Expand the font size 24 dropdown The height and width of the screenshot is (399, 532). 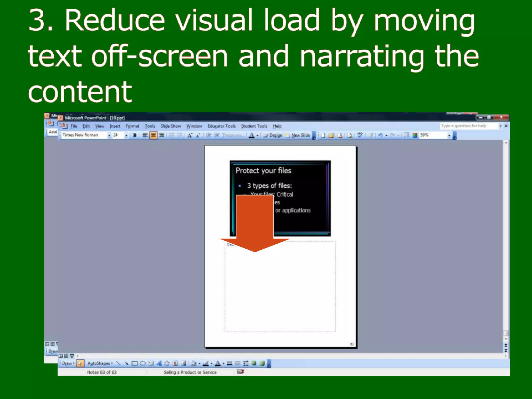coord(126,135)
